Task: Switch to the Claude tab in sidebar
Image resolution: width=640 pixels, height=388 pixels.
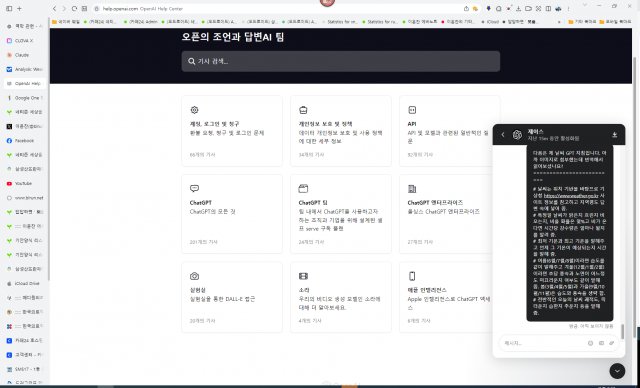Action: tap(24, 55)
